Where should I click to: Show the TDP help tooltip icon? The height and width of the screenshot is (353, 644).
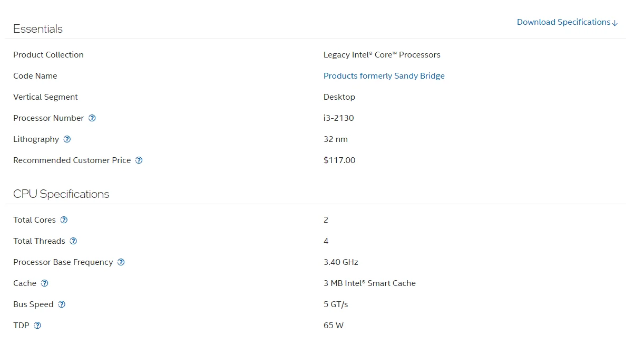click(37, 326)
